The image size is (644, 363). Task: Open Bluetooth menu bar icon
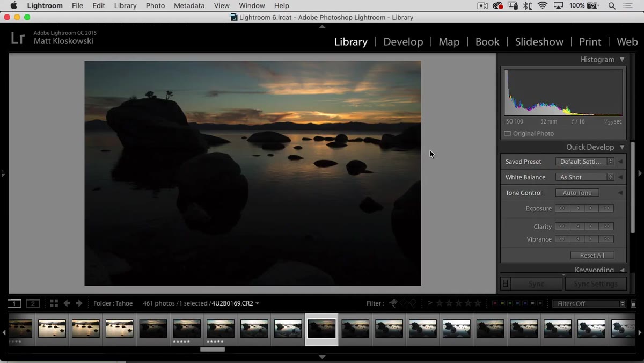528,5
